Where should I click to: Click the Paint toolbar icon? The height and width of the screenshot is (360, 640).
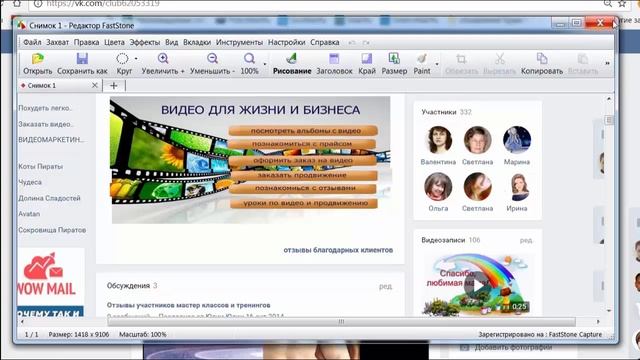(x=422, y=59)
